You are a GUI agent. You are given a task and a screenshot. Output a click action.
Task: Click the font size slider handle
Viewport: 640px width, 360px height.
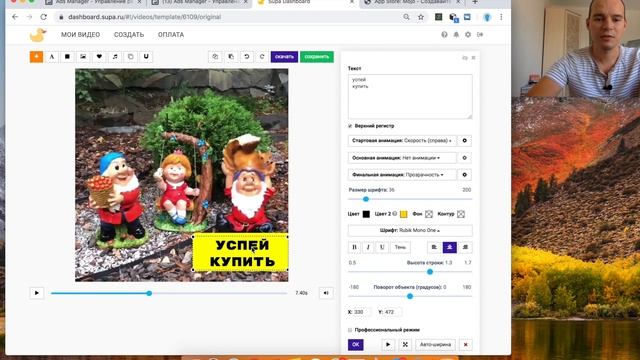[x=366, y=199]
